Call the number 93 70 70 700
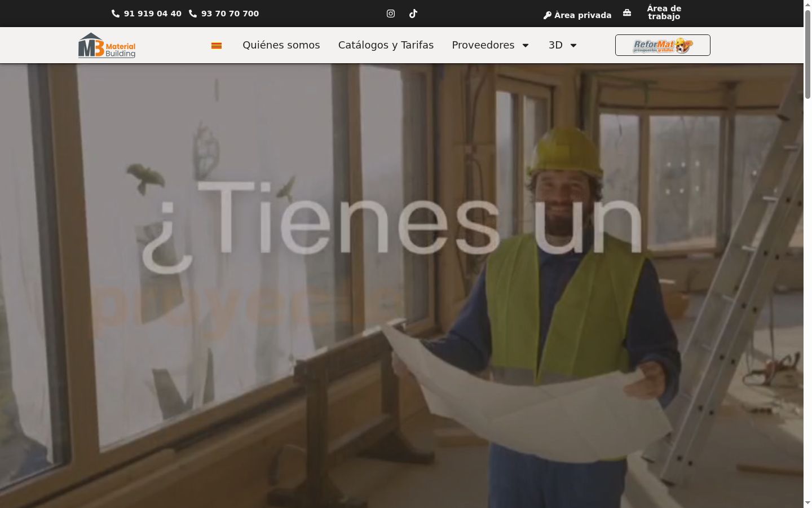Viewport: 812px width, 508px height. click(230, 14)
